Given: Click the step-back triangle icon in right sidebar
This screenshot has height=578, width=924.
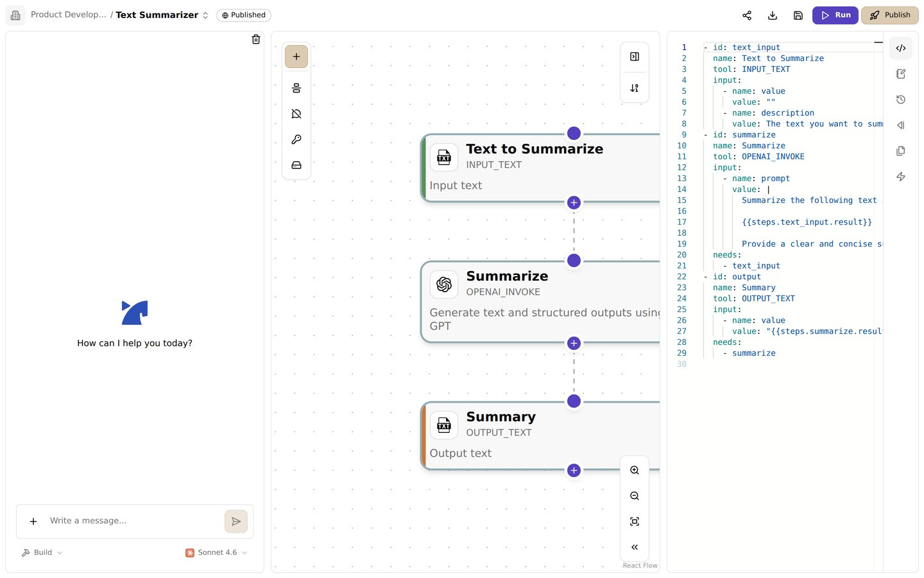Looking at the screenshot, I should click(901, 125).
